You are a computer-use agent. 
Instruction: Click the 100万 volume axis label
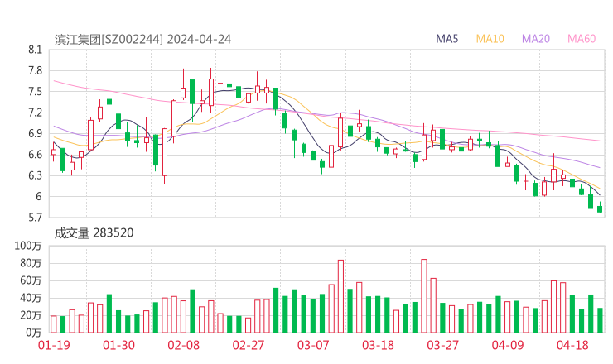point(28,246)
